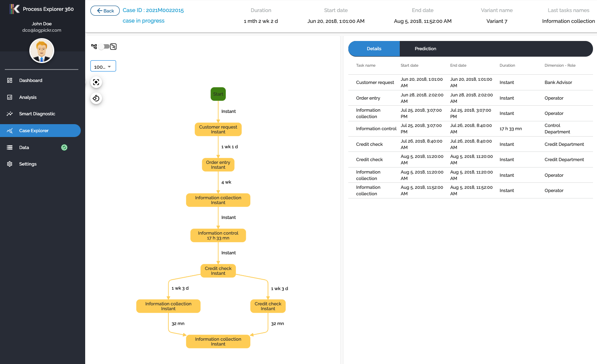The width and height of the screenshot is (597, 364).
Task: Select the Credit check node in the diagram
Action: point(218,271)
